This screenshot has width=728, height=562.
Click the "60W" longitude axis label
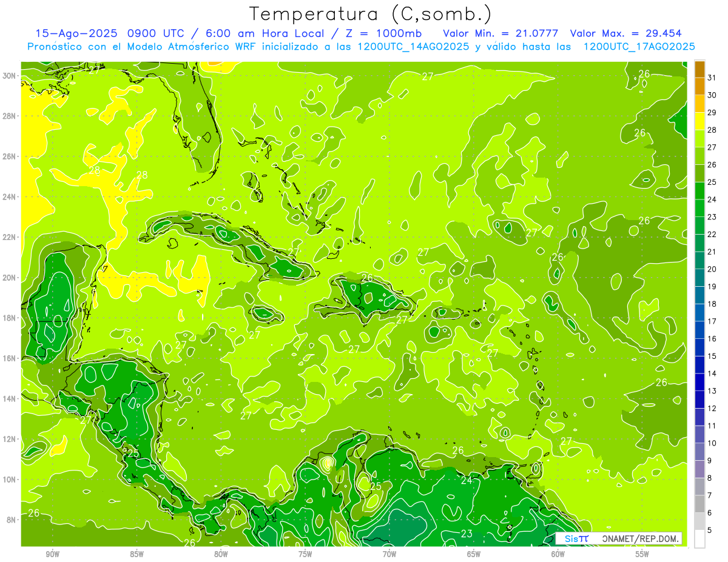pos(558,554)
